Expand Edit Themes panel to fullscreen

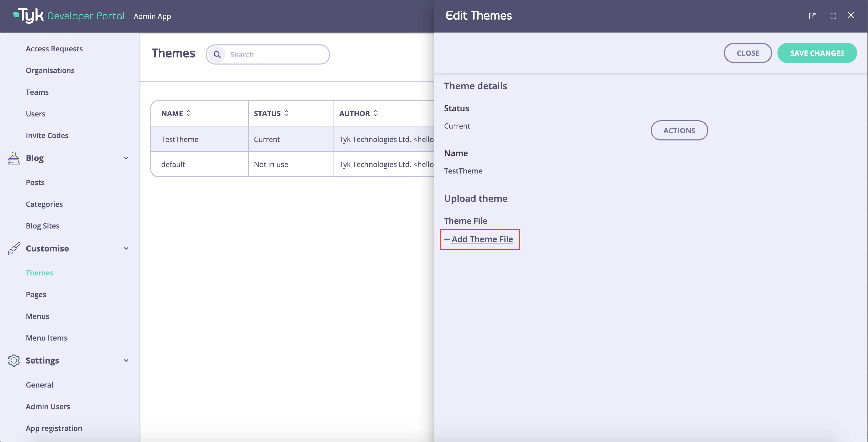click(x=833, y=16)
